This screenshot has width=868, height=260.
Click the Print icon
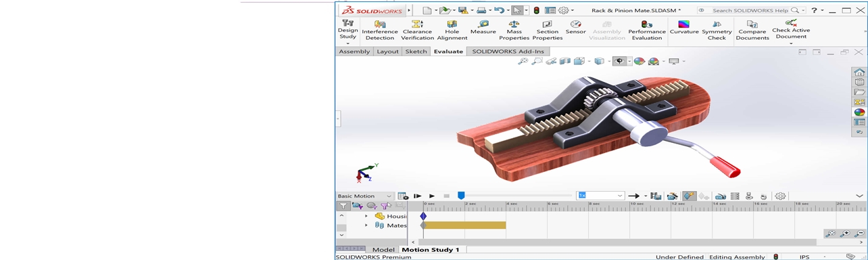click(x=481, y=10)
